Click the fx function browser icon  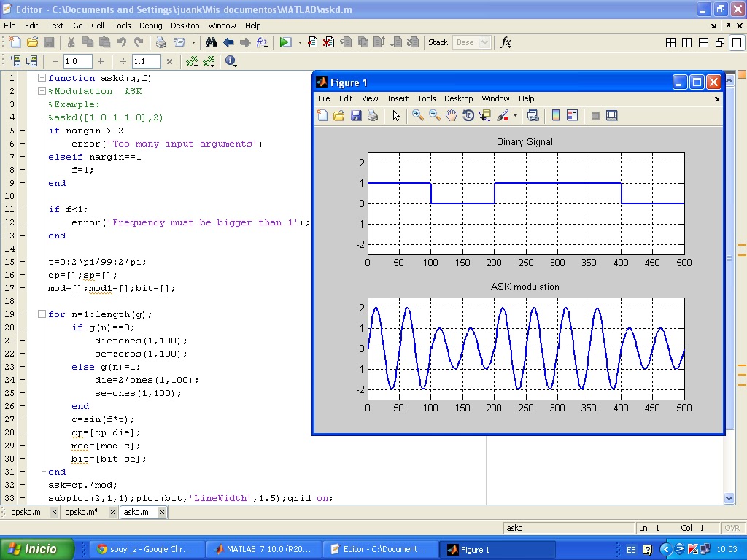pyautogui.click(x=506, y=42)
